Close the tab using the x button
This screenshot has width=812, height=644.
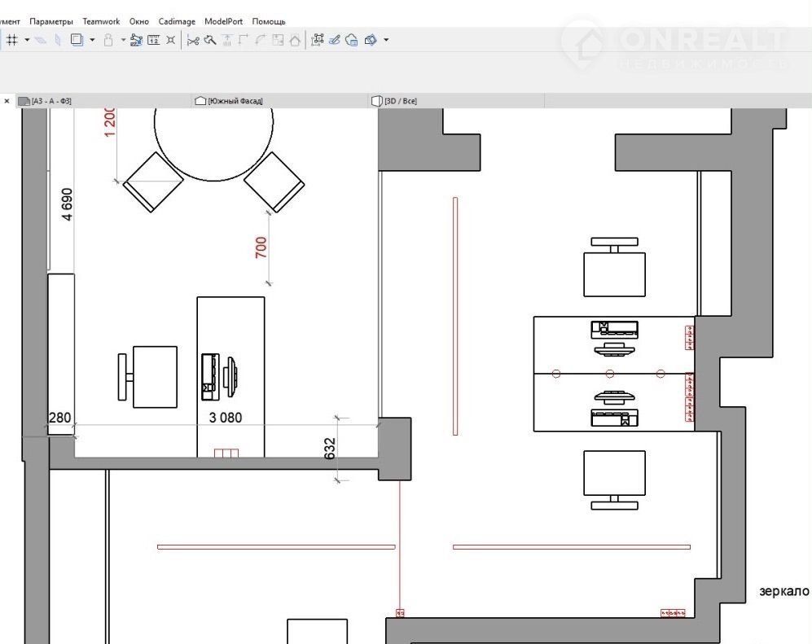7,101
